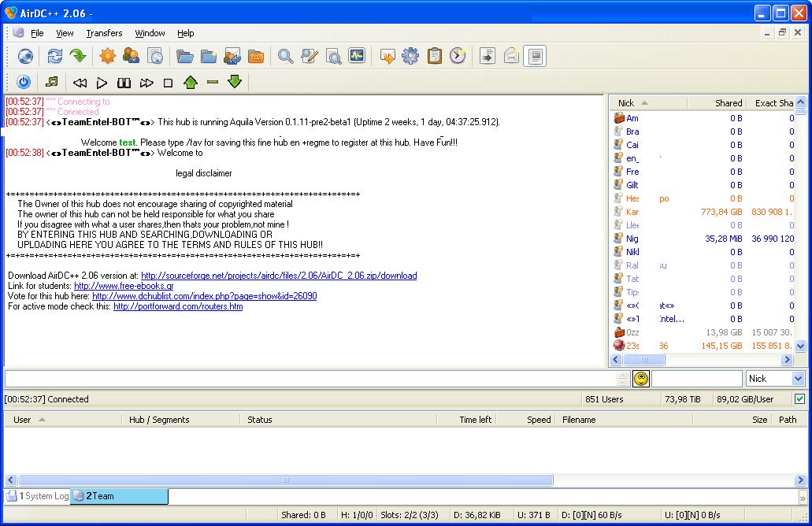Select the 2Team hub tab
This screenshot has height=526, width=812.
(x=119, y=496)
